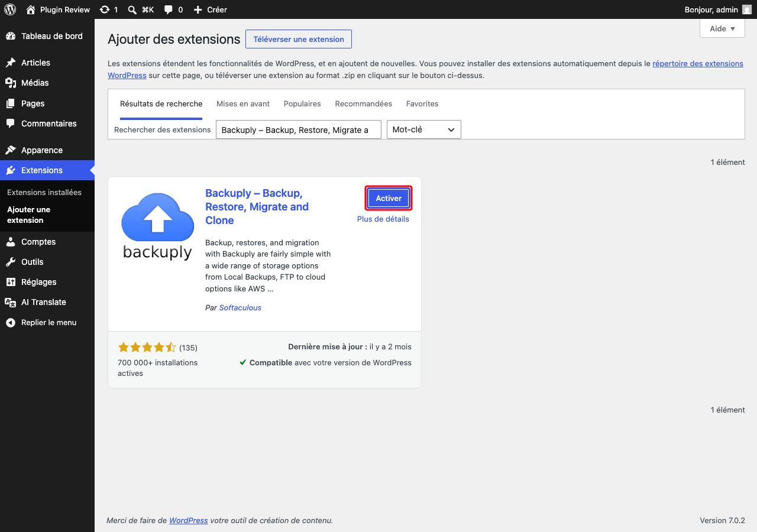This screenshot has width=757, height=532.
Task: Click the Ajouter des extensions heading
Action: click(x=174, y=39)
